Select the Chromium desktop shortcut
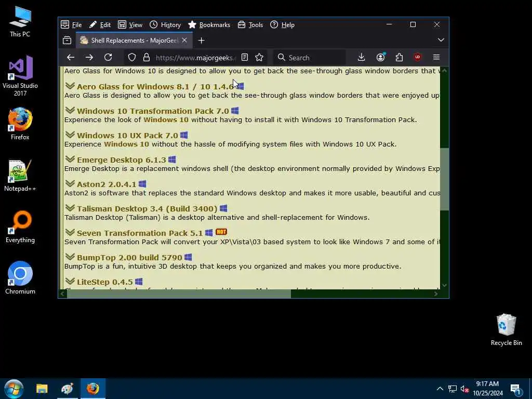Screen dimensions: 532x399 tap(20, 278)
